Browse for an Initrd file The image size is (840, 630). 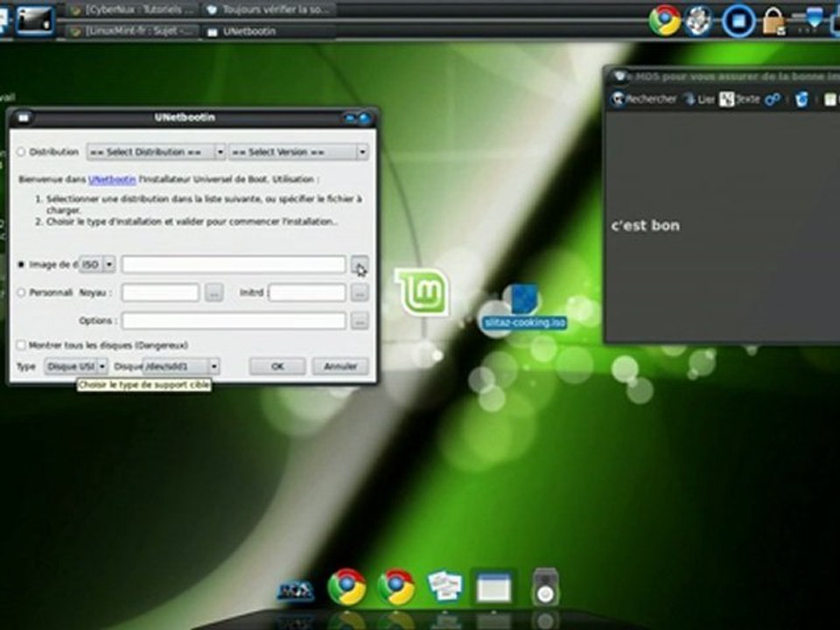[x=360, y=292]
